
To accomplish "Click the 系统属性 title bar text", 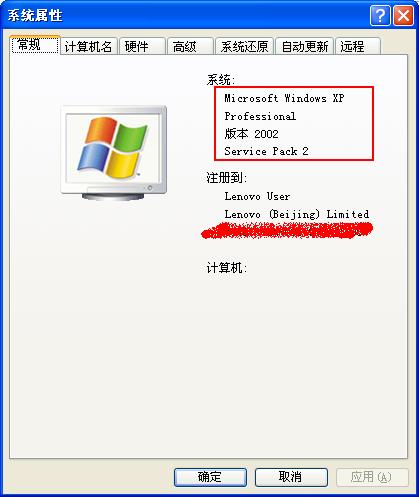I will 35,15.
